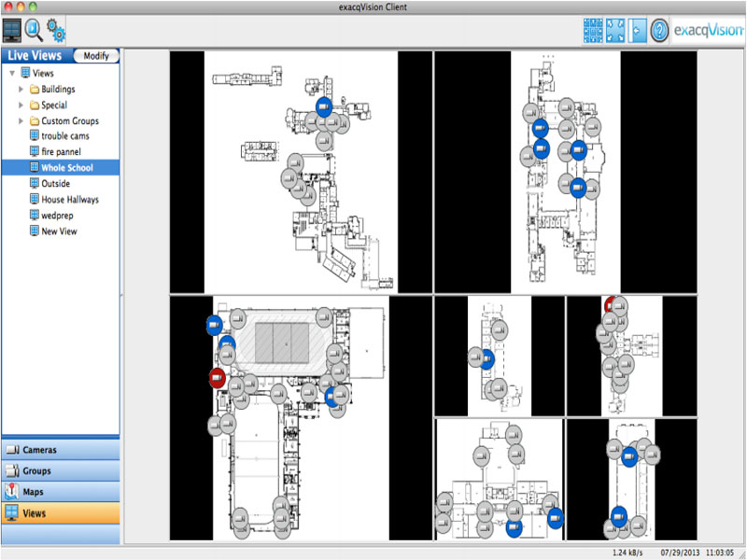Toggle full screen with the expand arrows icon
Screen dimensions: 747x560
point(615,30)
